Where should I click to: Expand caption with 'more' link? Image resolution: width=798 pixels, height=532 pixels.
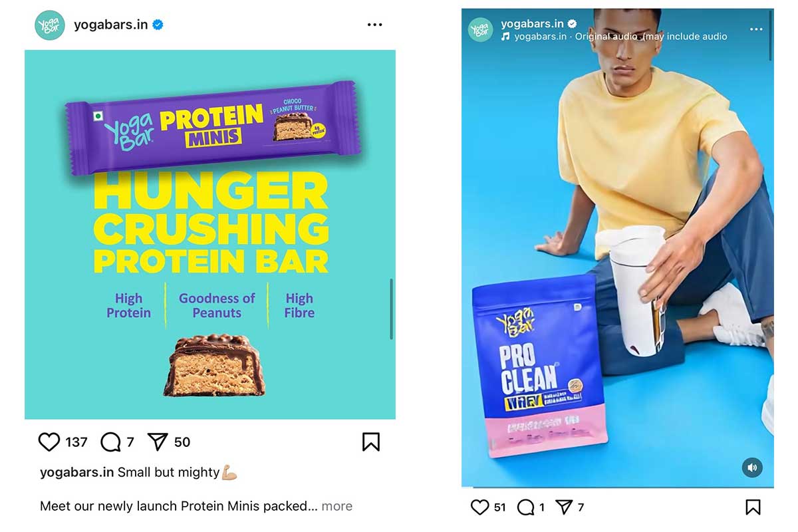tap(337, 506)
